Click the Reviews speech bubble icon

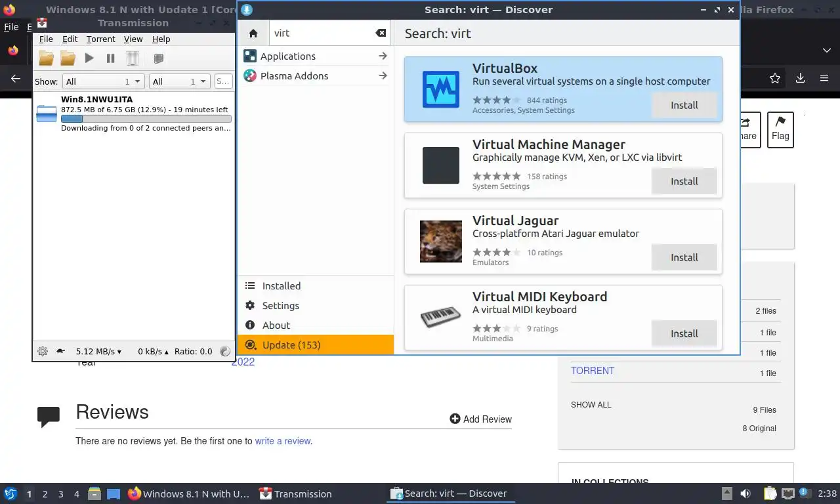49,417
